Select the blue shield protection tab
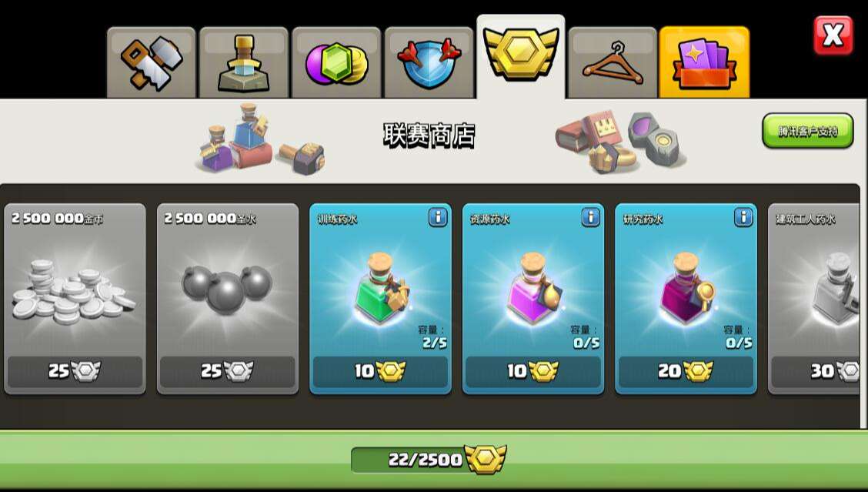 pyautogui.click(x=429, y=62)
